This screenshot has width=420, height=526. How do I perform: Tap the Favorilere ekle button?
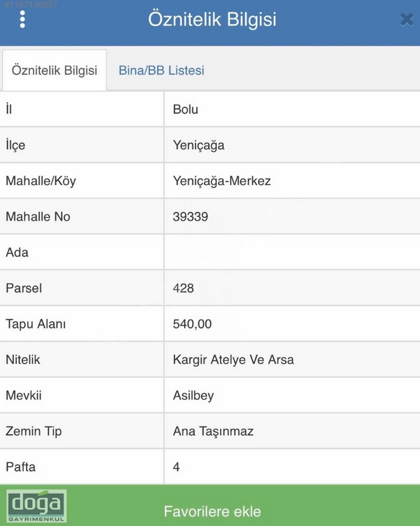pos(212,511)
